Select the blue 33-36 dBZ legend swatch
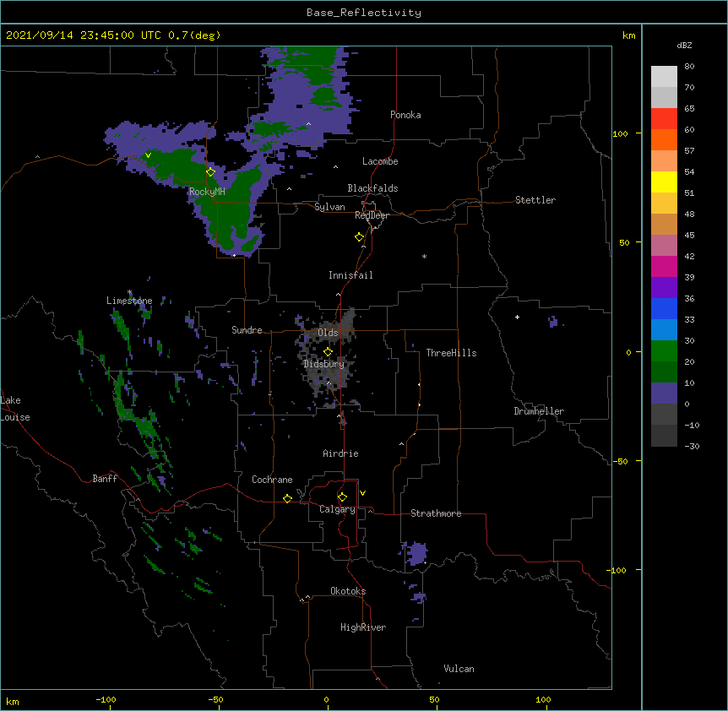Viewport: 728px width, 711px height. [664, 308]
